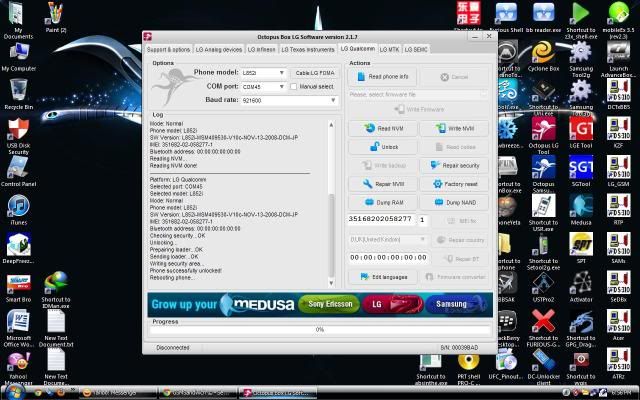Image resolution: width=640 pixels, height=400 pixels.
Task: Enable the Manual select checkbox
Action: [x=293, y=87]
